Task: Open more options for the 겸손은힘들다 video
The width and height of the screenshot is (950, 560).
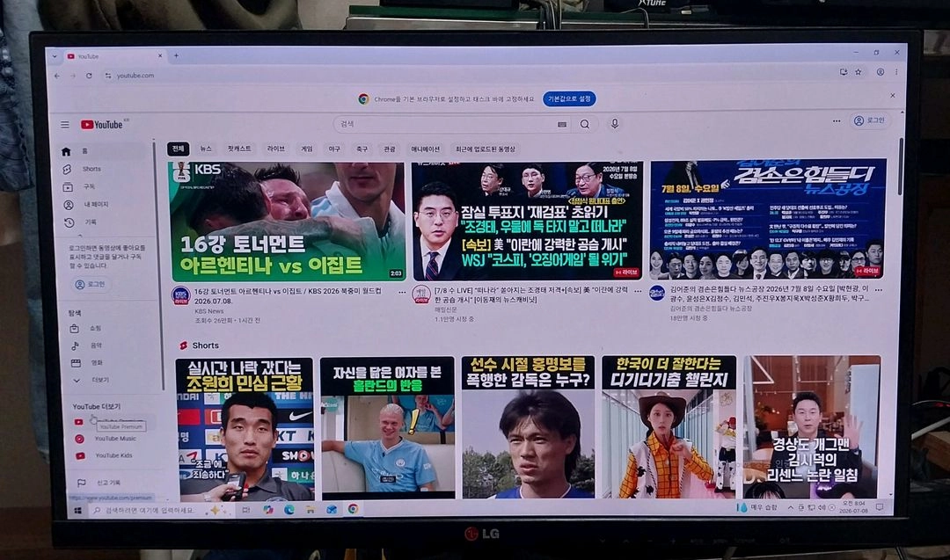Action: click(879, 290)
